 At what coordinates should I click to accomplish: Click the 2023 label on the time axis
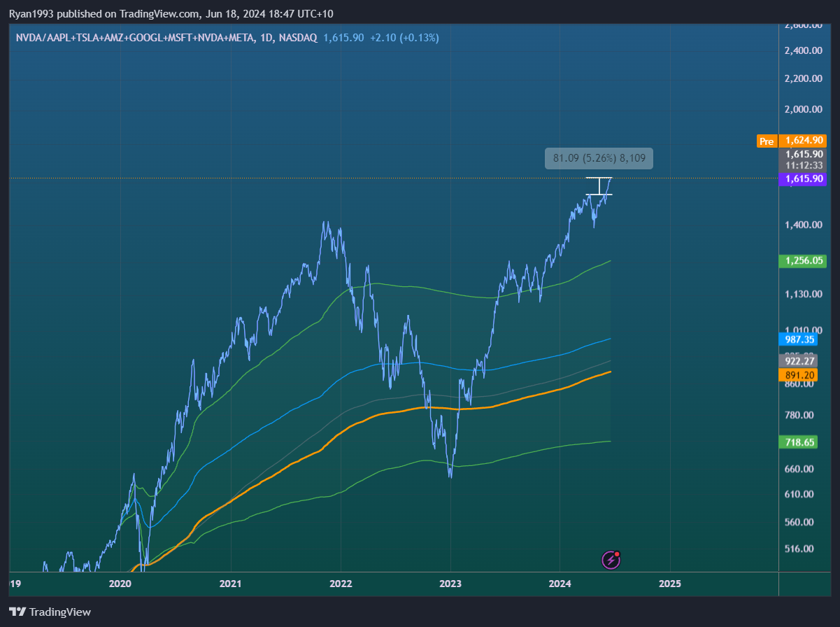coord(450,583)
